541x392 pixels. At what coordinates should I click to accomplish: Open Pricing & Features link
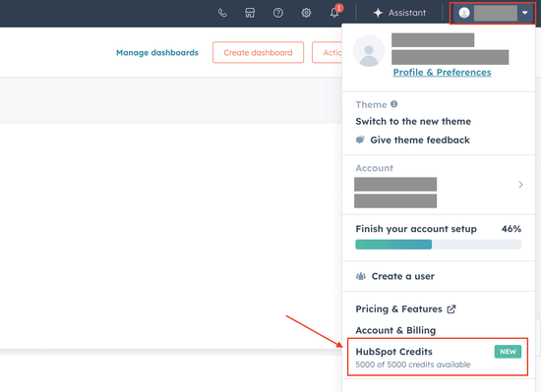[x=398, y=309]
